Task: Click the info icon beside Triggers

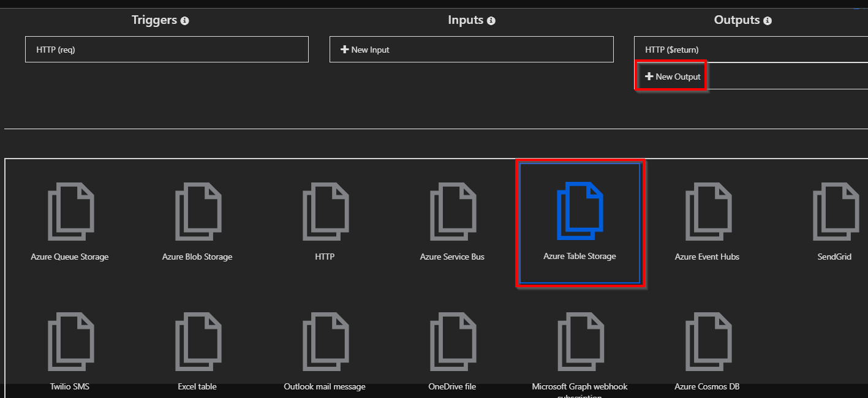Action: (185, 21)
